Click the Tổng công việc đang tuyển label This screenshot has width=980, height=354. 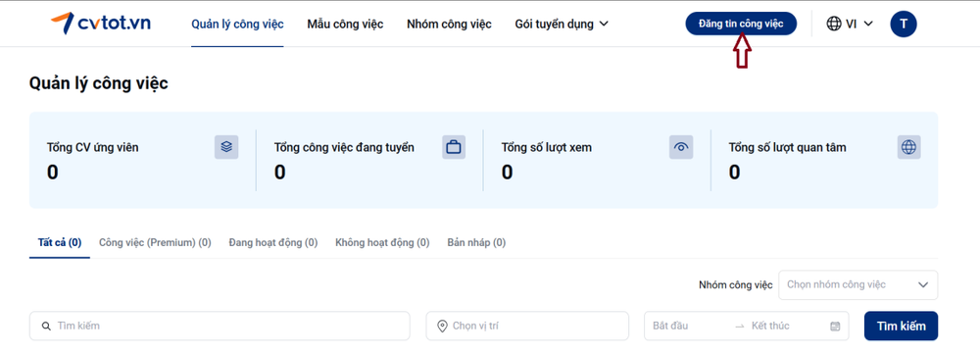[344, 148]
